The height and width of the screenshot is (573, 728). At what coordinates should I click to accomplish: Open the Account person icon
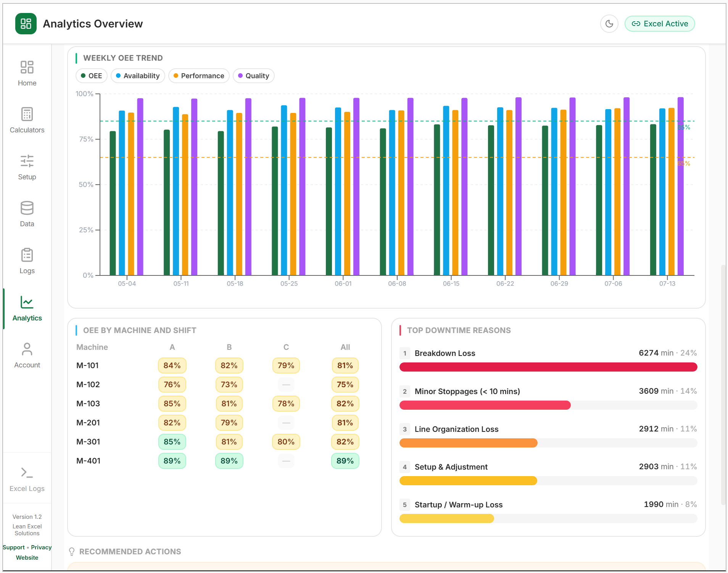click(27, 349)
